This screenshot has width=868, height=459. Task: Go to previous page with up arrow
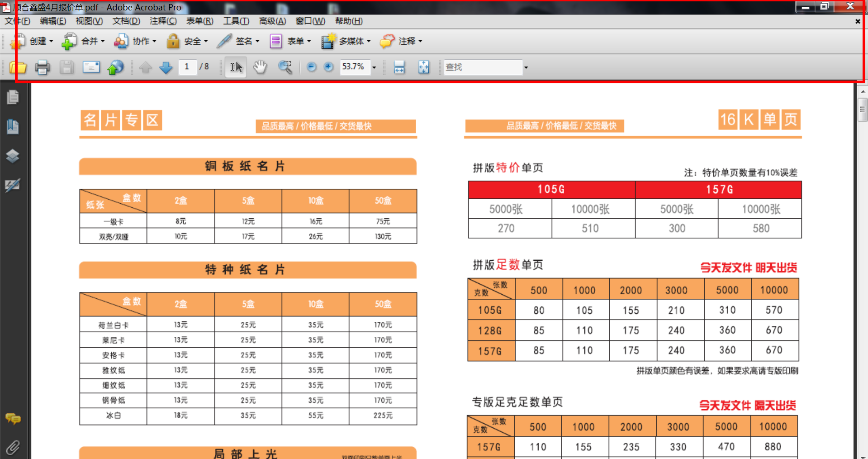coord(145,67)
